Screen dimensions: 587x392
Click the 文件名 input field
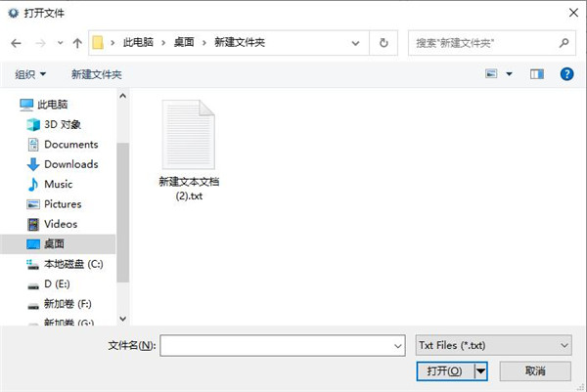pos(283,345)
